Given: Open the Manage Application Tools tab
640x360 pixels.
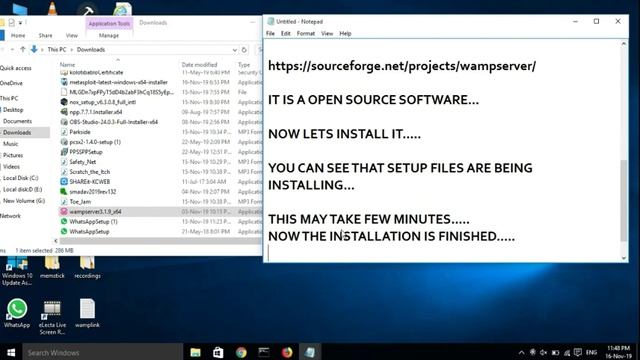Looking at the screenshot, I should pos(109,36).
